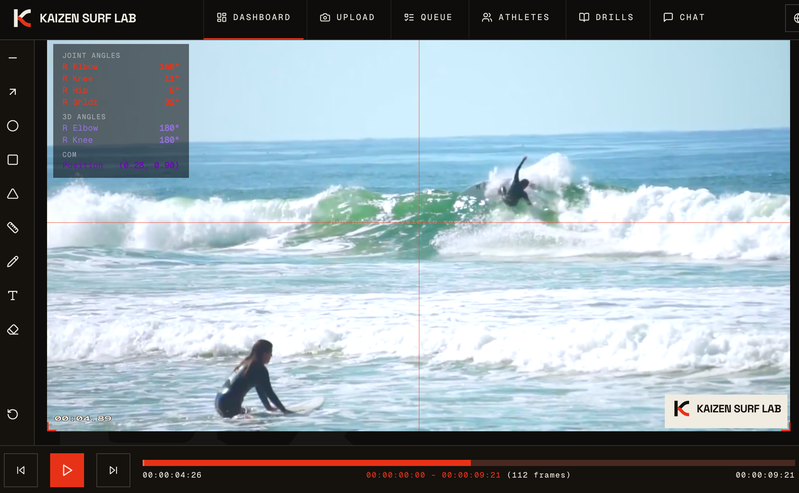Open the Chat tab
This screenshot has height=493, width=799.
[684, 17]
